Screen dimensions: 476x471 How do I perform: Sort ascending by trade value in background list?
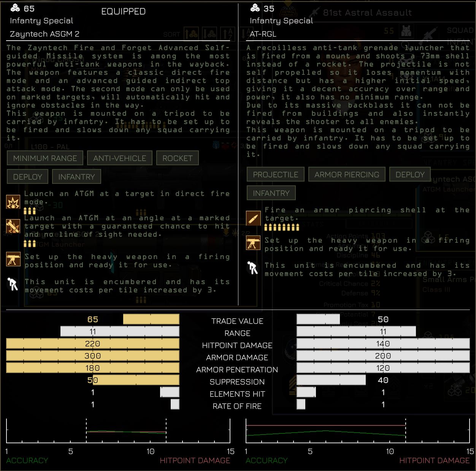[191, 34]
